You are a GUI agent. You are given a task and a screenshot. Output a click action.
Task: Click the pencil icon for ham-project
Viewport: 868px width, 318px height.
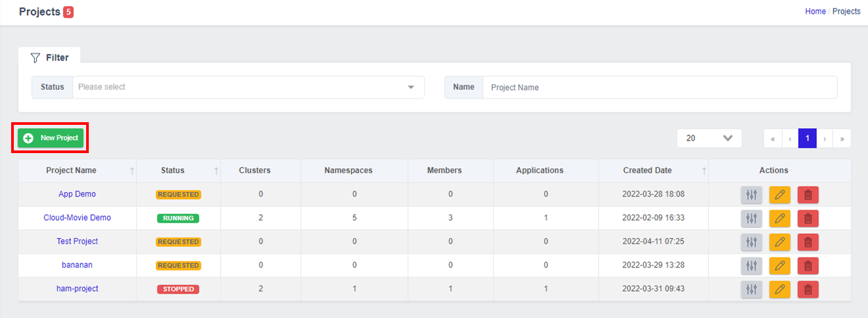click(x=780, y=289)
